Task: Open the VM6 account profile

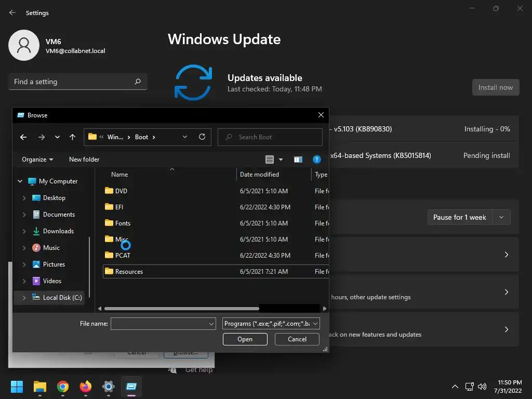Action: coord(57,46)
